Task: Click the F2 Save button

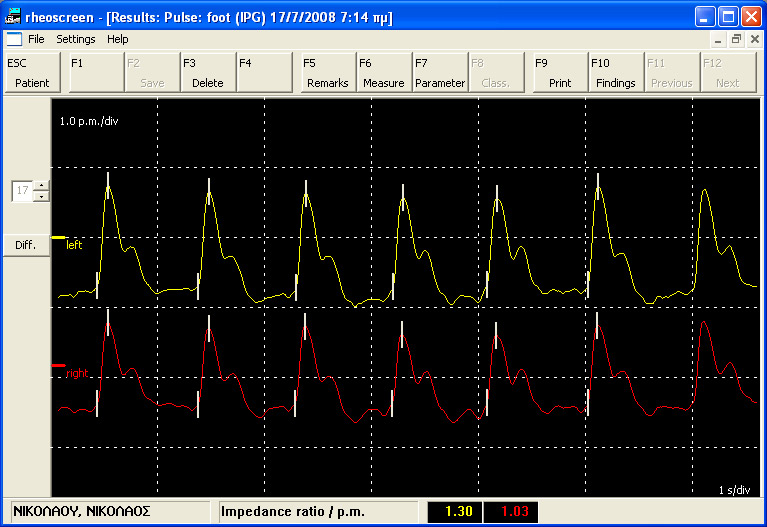Action: 152,72
